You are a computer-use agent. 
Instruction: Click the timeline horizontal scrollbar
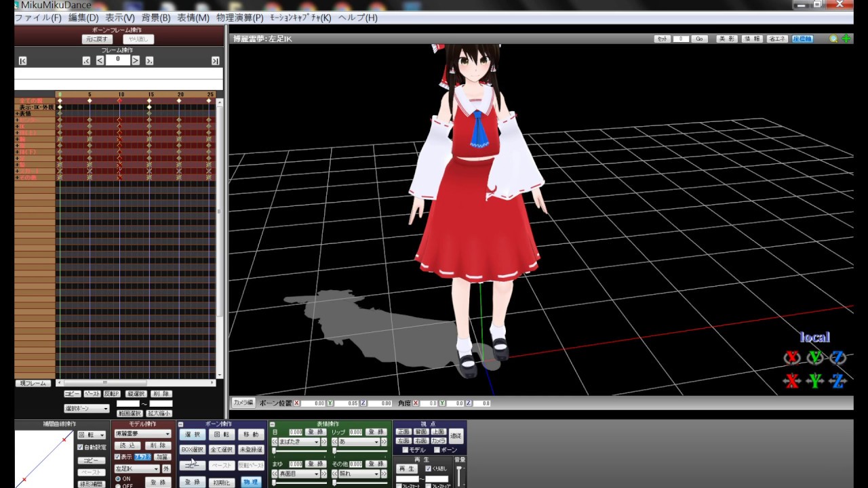pyautogui.click(x=136, y=383)
